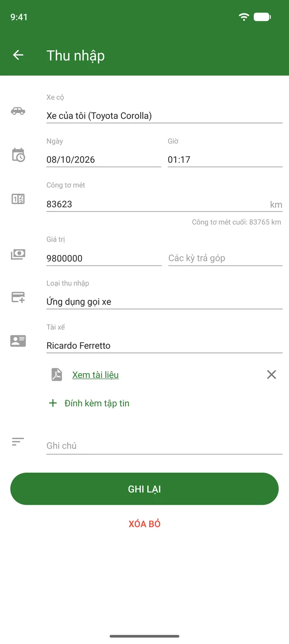Click the Các kỳ trả góp field
The image size is (289, 644).
[225, 258]
